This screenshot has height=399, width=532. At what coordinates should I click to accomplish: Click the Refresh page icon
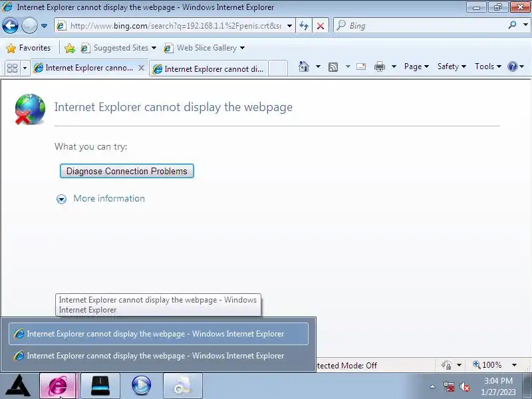coord(304,26)
